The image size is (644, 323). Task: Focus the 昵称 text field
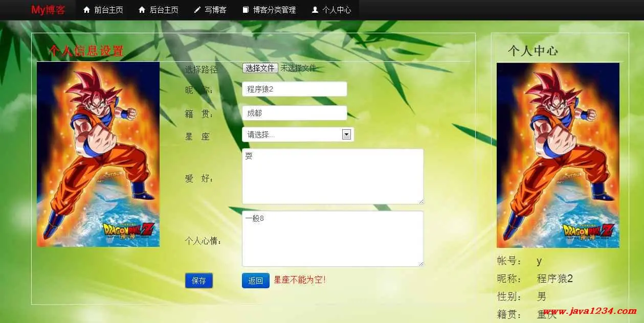tap(294, 89)
